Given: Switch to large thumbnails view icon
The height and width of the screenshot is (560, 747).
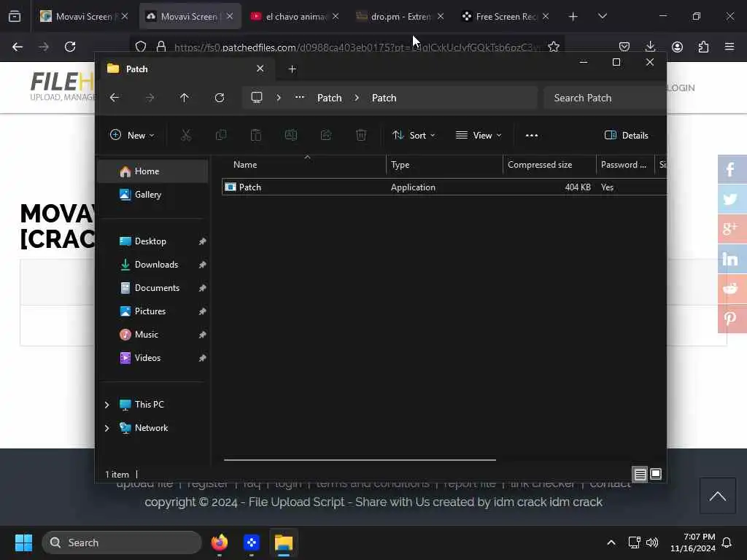Looking at the screenshot, I should [x=656, y=474].
